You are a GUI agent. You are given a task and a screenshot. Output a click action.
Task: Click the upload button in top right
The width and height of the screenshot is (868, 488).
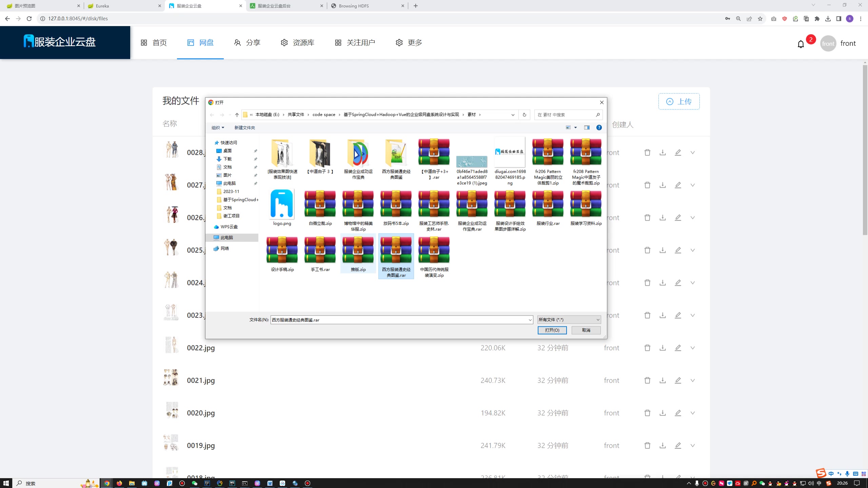[x=678, y=101]
